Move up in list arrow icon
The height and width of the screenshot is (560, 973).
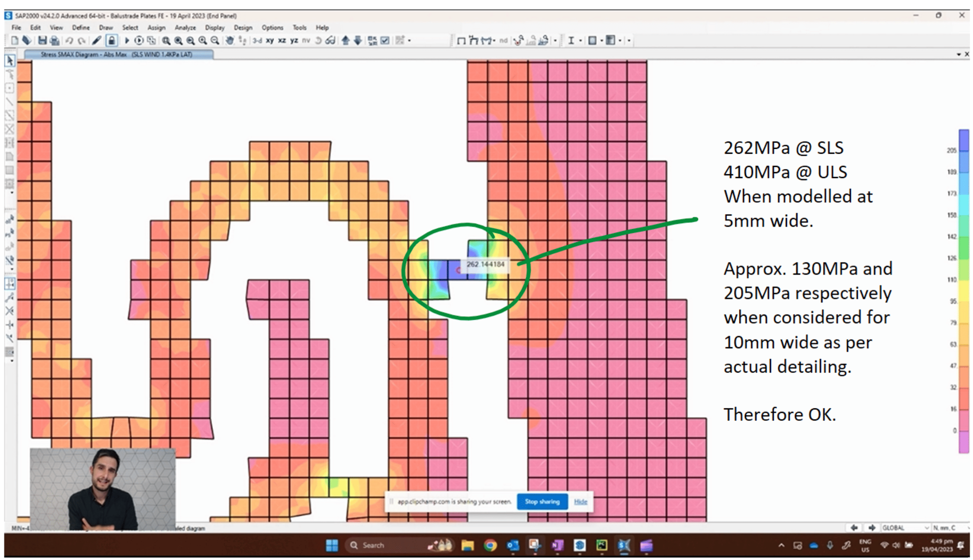pyautogui.click(x=345, y=40)
